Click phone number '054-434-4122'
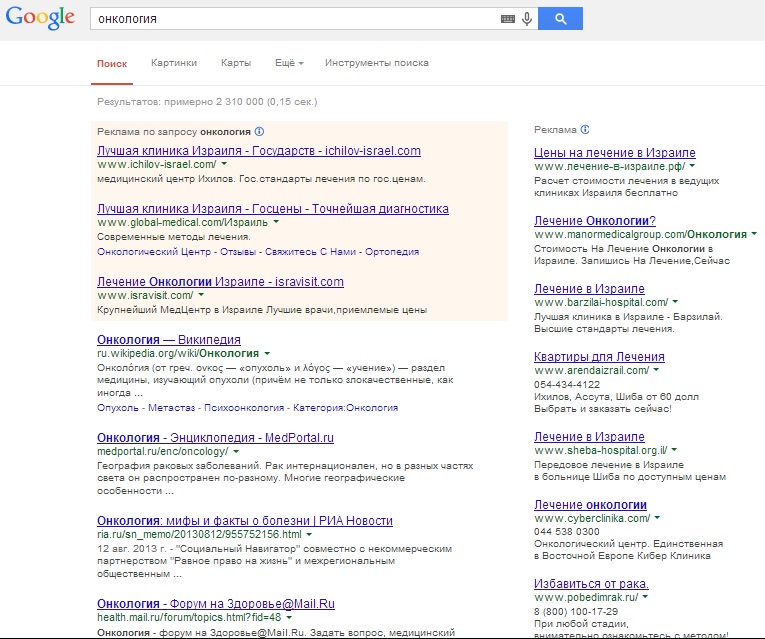Image resolution: width=765 pixels, height=639 pixels. [567, 384]
